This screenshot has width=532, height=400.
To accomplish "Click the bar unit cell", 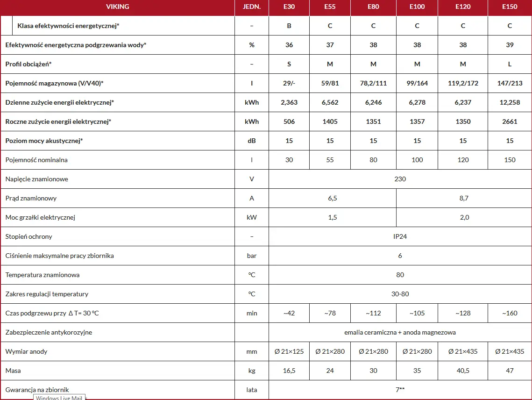I will pos(252,256).
